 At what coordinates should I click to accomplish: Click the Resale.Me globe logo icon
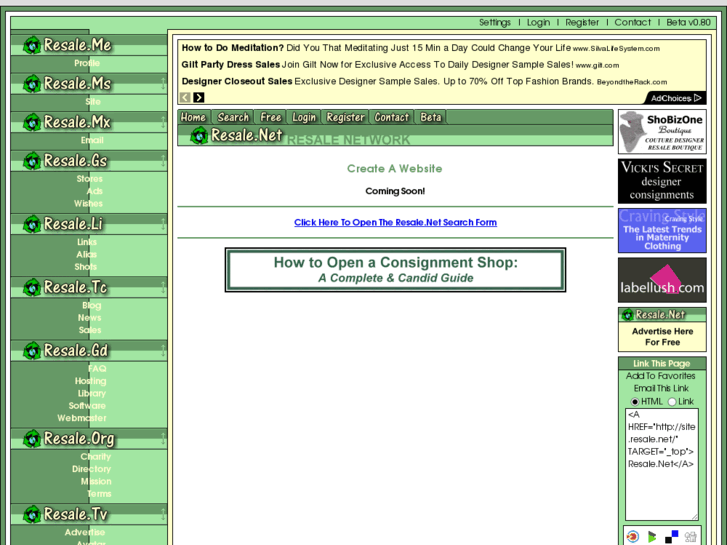coord(32,45)
